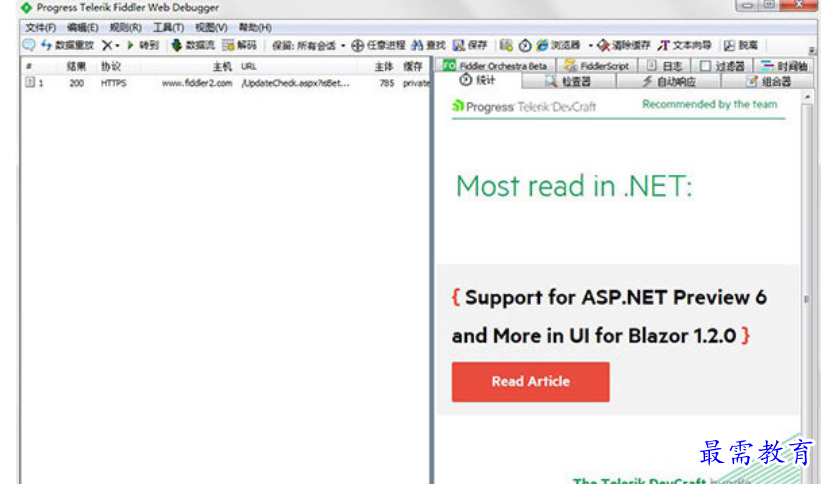Click the HTTPS protocol cell
Viewport: 821px width, 484px height.
114,83
